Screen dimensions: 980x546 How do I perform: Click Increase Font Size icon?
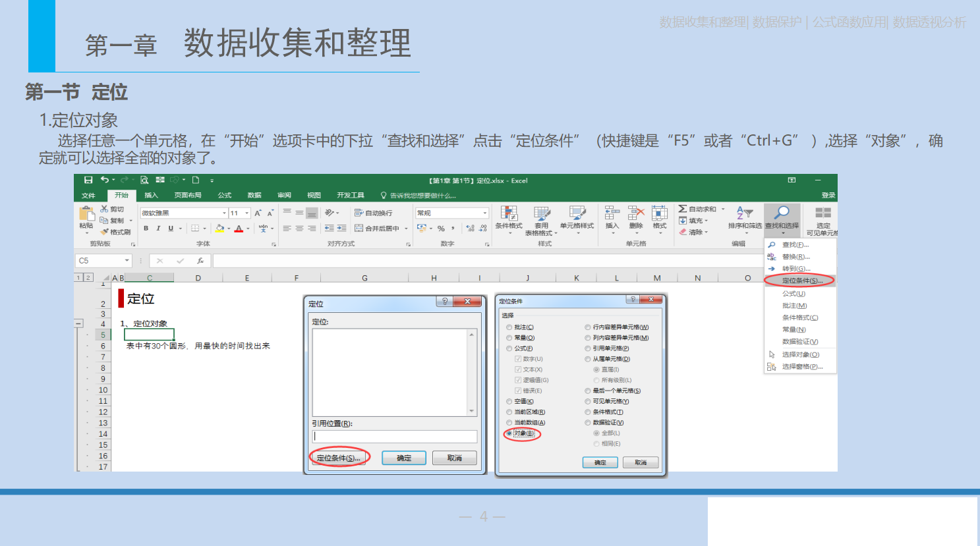tap(258, 213)
